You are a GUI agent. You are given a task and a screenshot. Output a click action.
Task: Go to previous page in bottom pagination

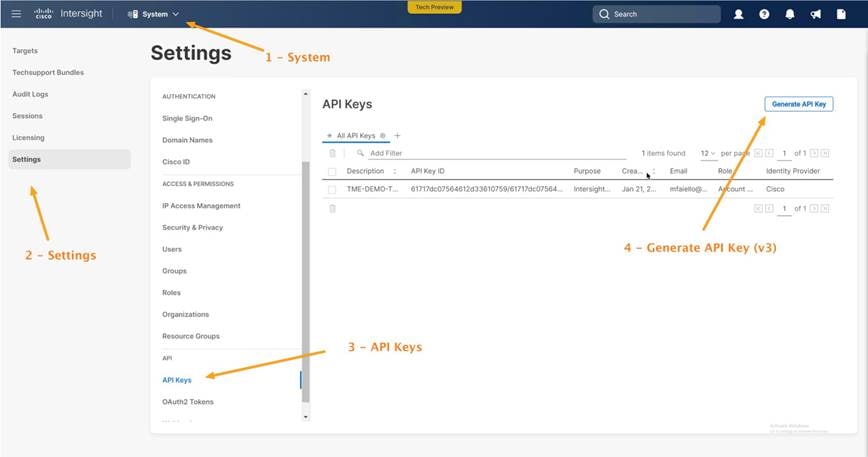tap(769, 209)
